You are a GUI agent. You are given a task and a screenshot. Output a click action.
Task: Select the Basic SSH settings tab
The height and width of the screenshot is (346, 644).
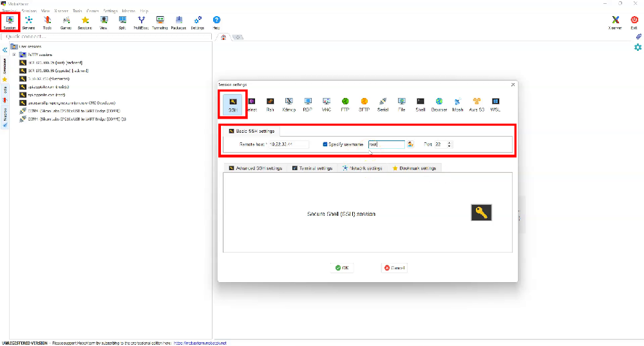tap(252, 131)
